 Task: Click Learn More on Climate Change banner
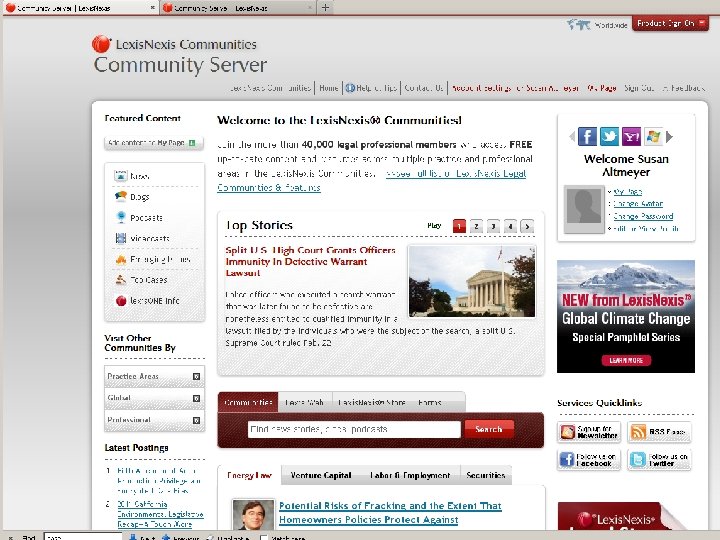click(x=626, y=360)
